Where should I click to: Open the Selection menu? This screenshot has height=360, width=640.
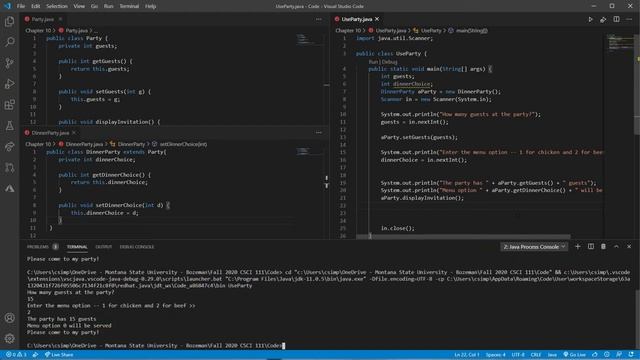[x=57, y=6]
